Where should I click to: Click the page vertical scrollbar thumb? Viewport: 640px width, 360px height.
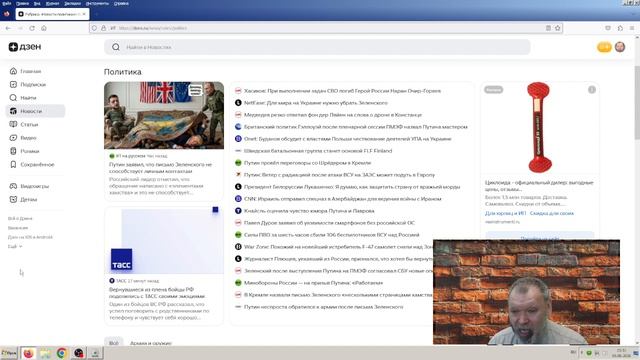[637, 102]
